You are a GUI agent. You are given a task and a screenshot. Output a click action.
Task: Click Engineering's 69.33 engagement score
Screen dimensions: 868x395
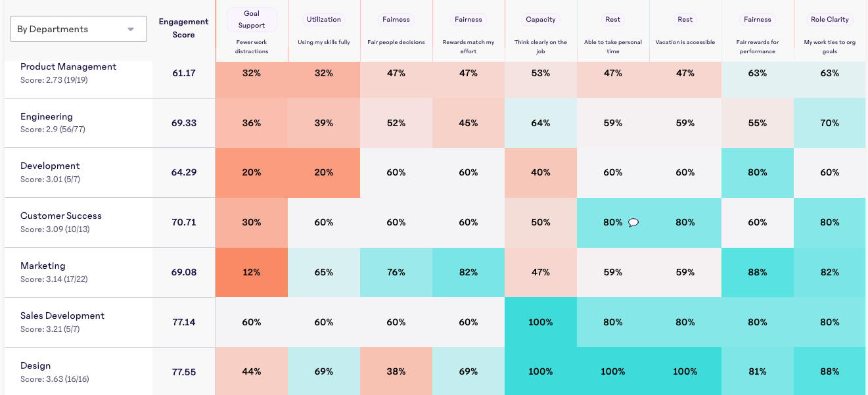coord(184,123)
